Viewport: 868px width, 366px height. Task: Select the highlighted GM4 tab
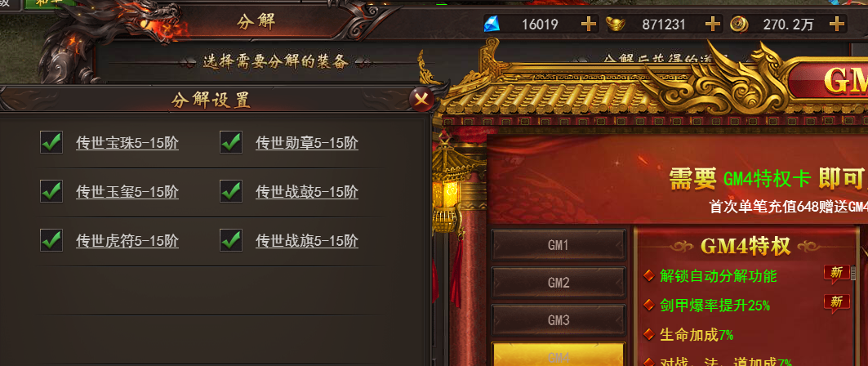point(559,355)
